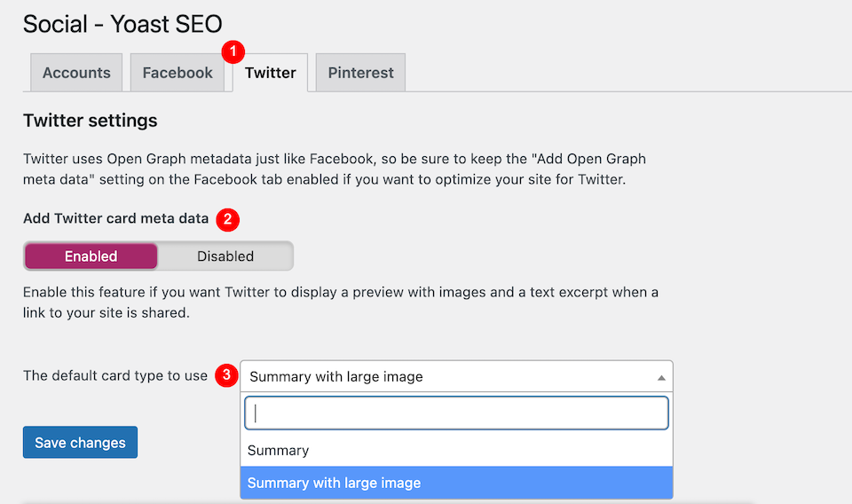
Task: Switch to the Facebook tab
Action: (x=177, y=73)
